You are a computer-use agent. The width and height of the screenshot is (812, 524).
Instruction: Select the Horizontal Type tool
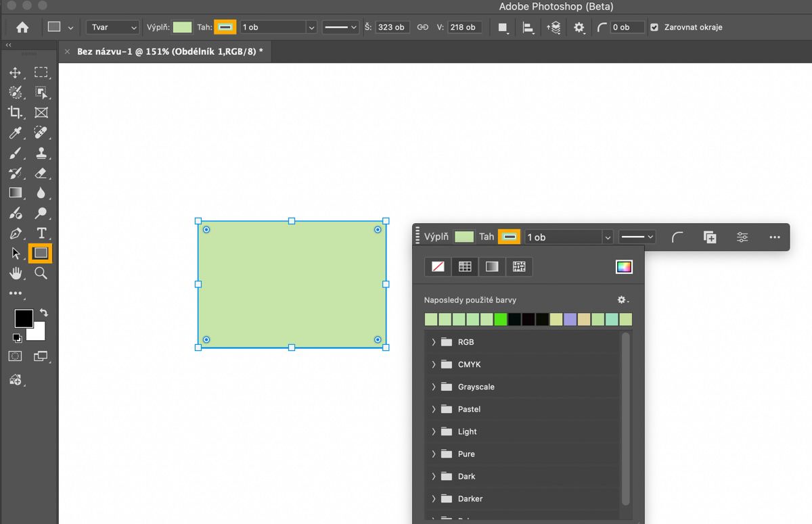tap(41, 233)
